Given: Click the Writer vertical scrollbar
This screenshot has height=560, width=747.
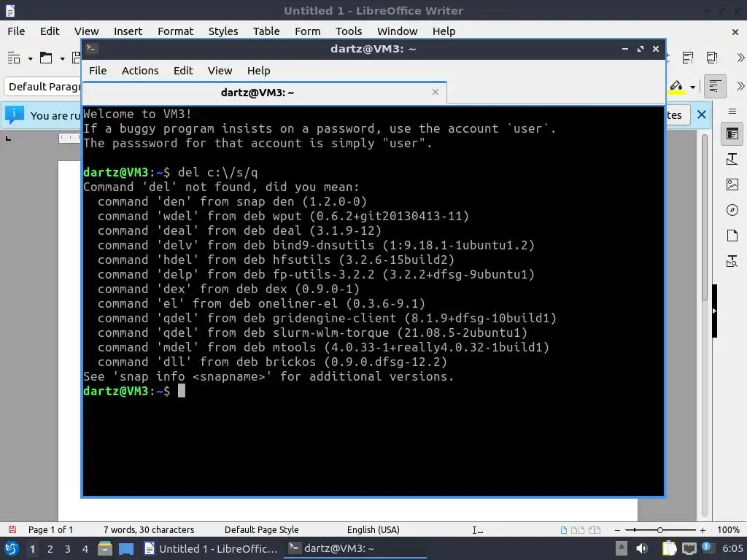Looking at the screenshot, I should pyautogui.click(x=705, y=218).
